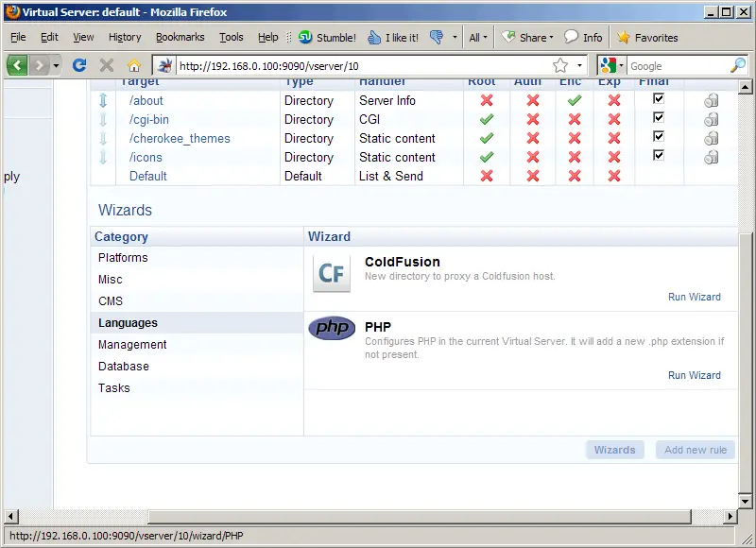The height and width of the screenshot is (548, 756).
Task: Click the reorder arrow for /about rule
Action: [104, 100]
